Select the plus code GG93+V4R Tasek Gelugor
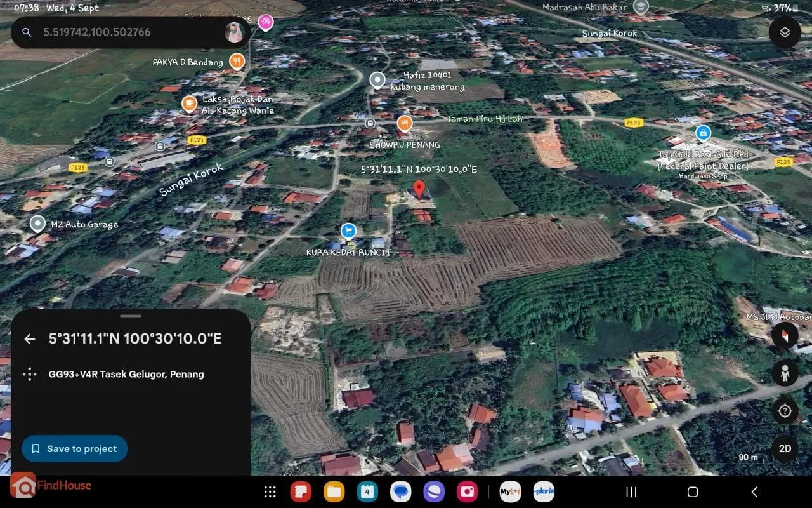This screenshot has height=508, width=812. (126, 374)
